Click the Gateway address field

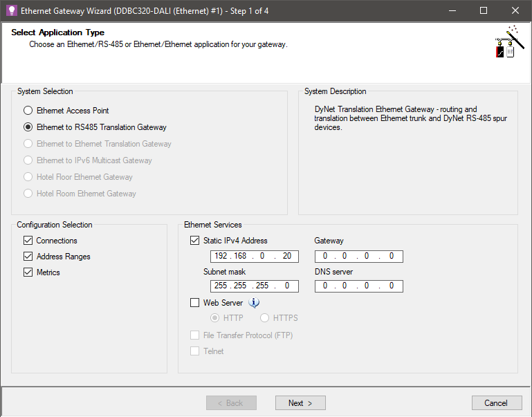pos(358,257)
